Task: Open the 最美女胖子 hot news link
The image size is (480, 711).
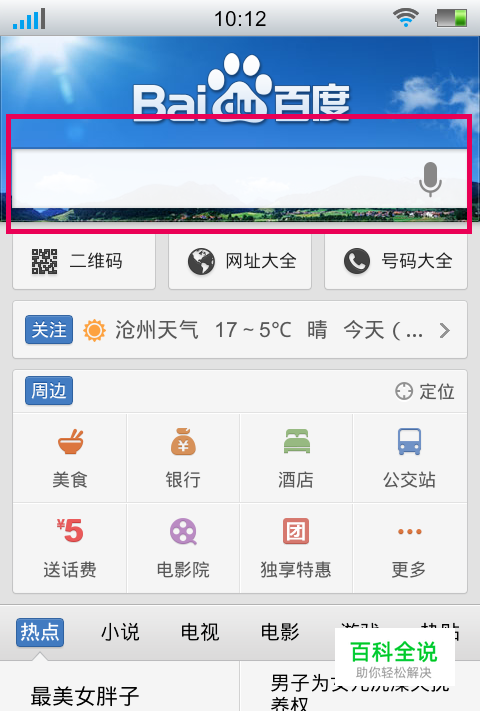Action: coord(85,696)
